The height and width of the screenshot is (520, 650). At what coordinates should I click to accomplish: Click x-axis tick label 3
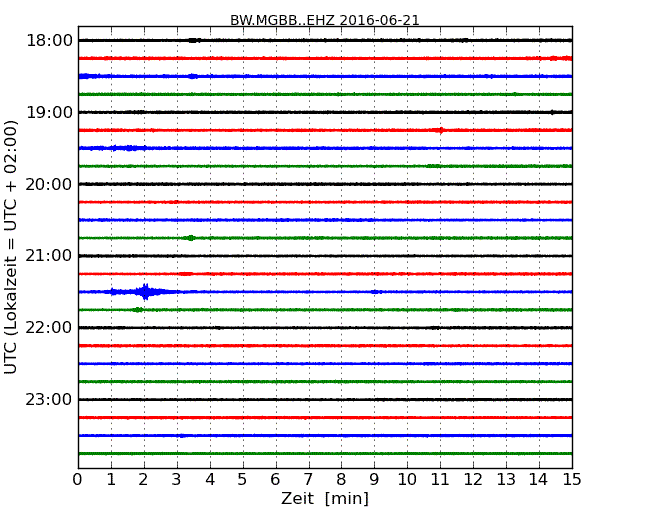tap(177, 480)
